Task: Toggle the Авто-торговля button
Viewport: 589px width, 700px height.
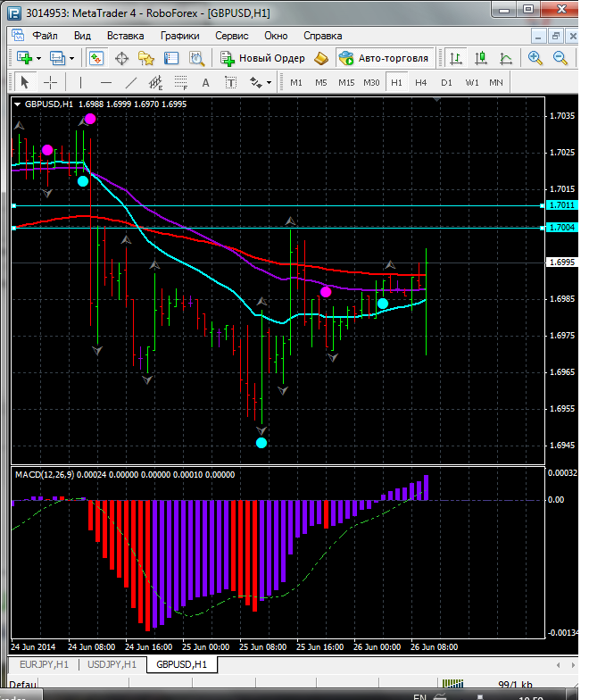Action: click(385, 58)
